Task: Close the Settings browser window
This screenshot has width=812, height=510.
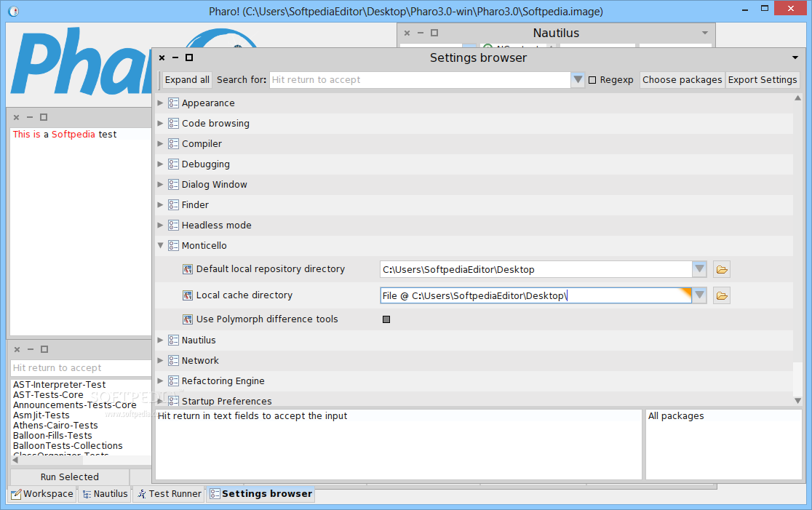Action: (x=162, y=57)
